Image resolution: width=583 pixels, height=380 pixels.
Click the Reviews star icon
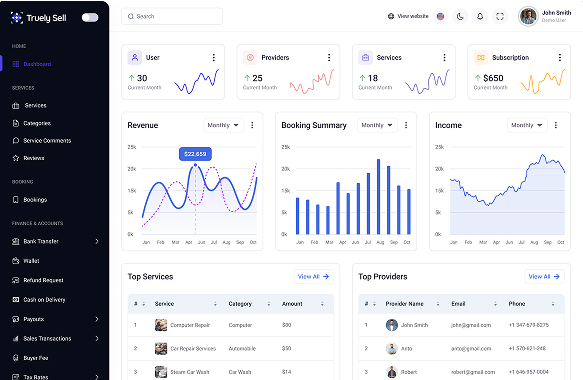point(16,158)
